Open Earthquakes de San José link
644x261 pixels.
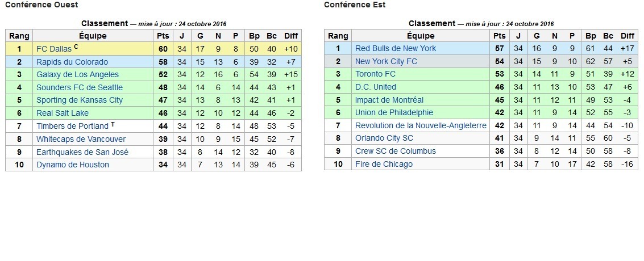click(82, 152)
